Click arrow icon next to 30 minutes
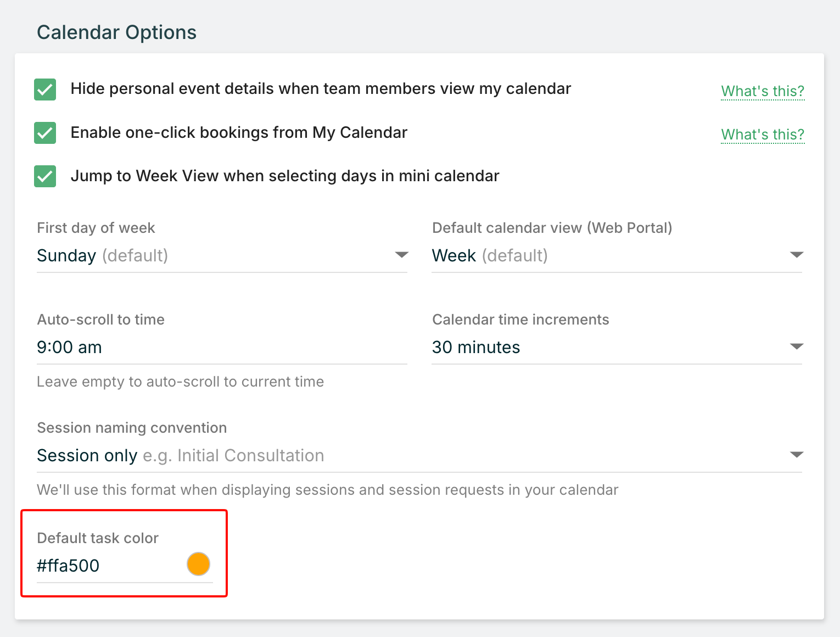The width and height of the screenshot is (840, 637). pyautogui.click(x=797, y=347)
